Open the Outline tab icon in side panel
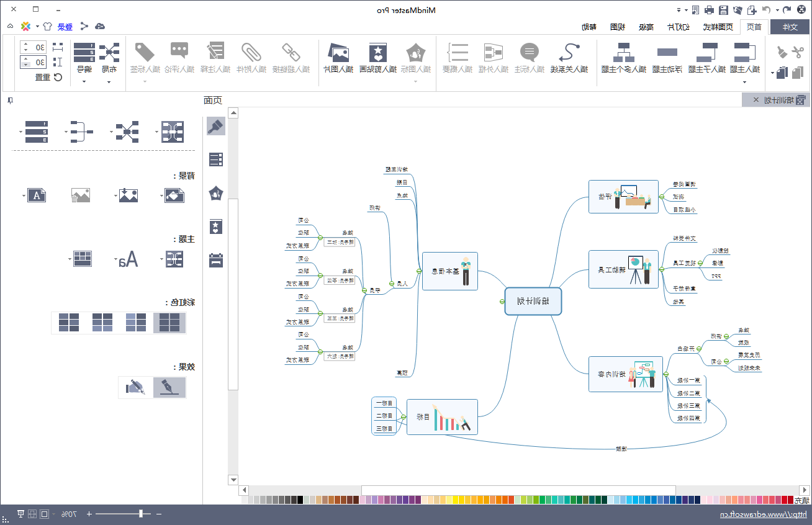This screenshot has height=525, width=812. pos(216,159)
